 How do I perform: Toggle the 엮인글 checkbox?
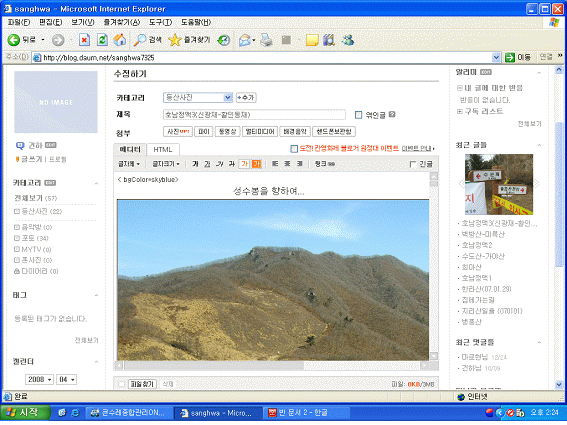(358, 115)
